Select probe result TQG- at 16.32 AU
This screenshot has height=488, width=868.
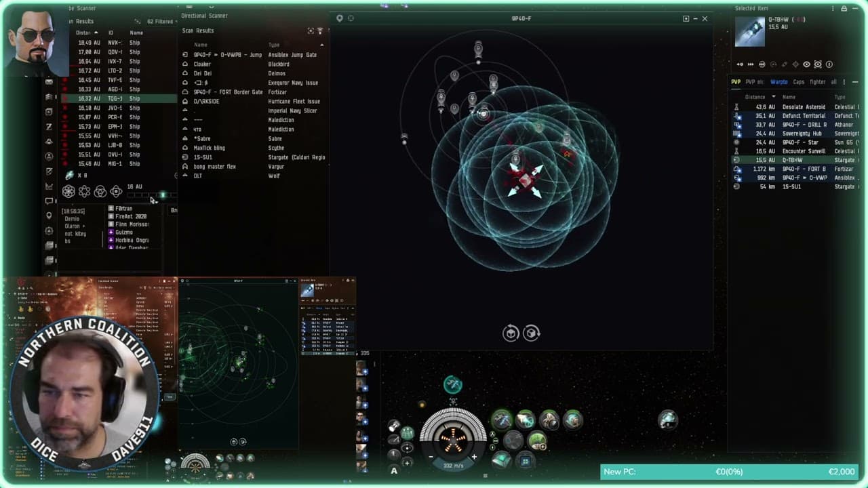click(119, 98)
